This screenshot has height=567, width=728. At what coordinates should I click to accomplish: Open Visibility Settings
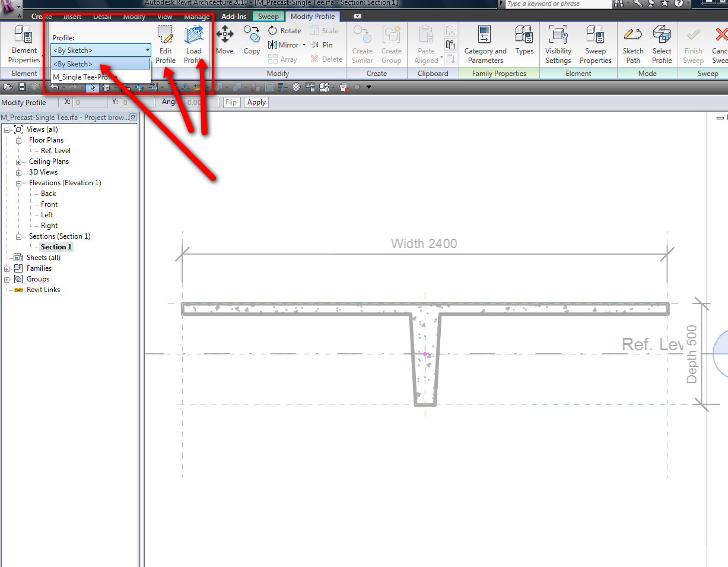click(558, 44)
